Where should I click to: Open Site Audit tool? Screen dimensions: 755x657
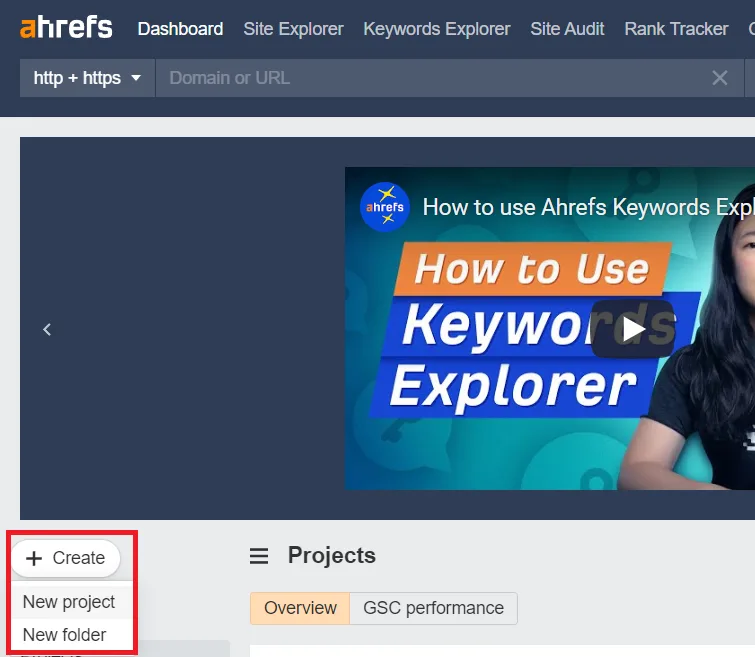point(567,29)
